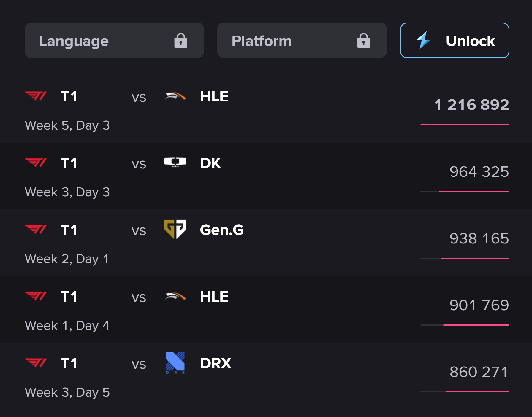Click the viewer bar under 964 325
Screen dimensions: 532x417
point(465,192)
